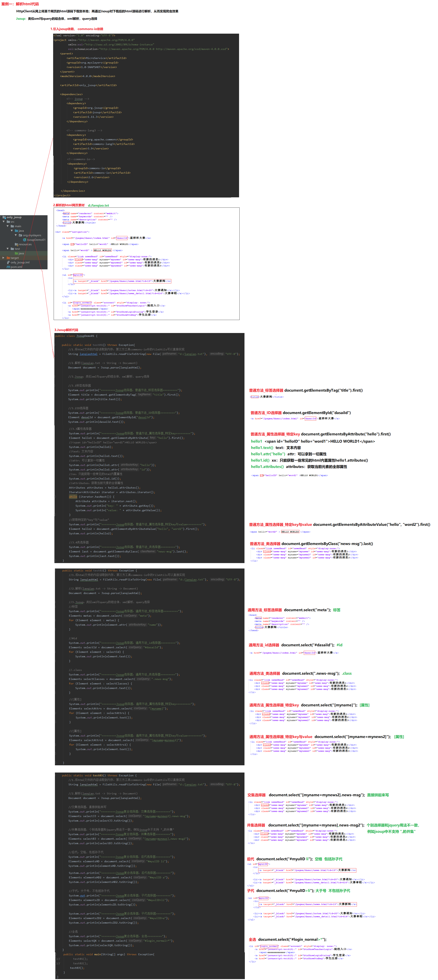Click the only_jsoup module folder icon
Viewport: 438px width, 980px height.
coord(4,218)
